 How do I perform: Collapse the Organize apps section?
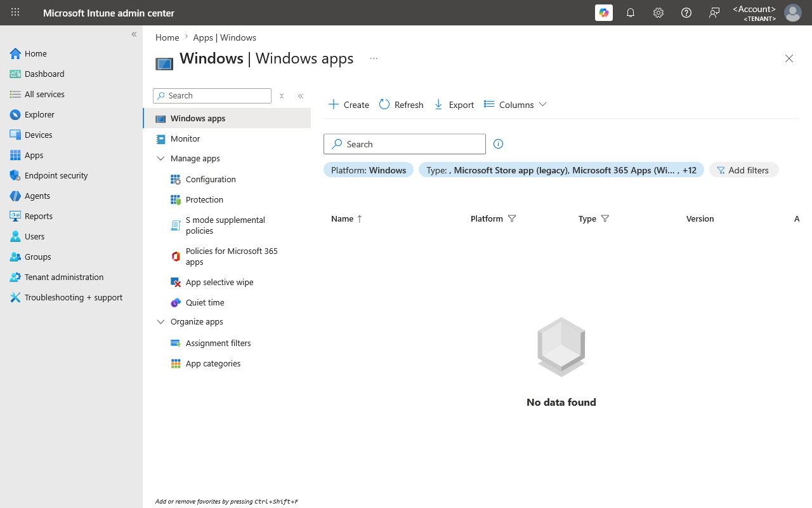(160, 322)
